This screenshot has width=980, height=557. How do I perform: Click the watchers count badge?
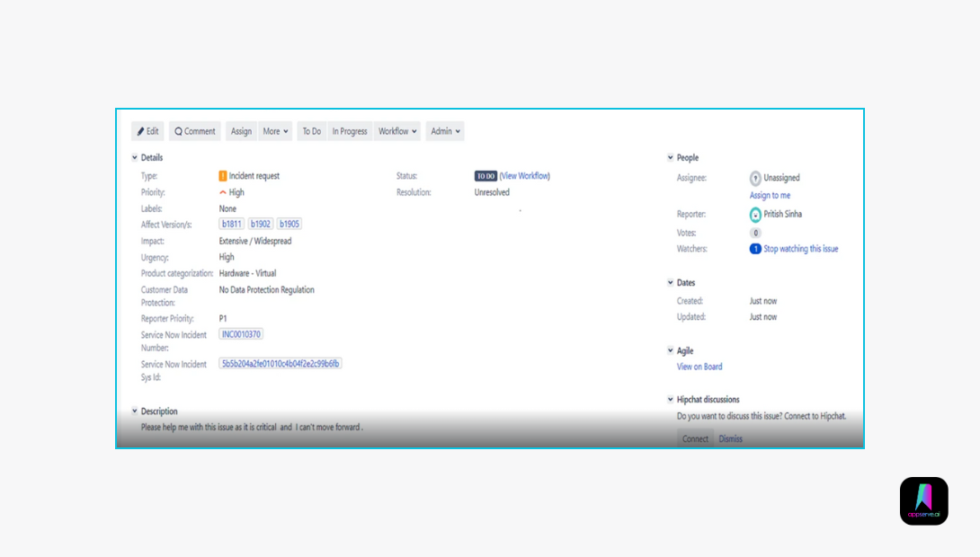click(x=755, y=249)
